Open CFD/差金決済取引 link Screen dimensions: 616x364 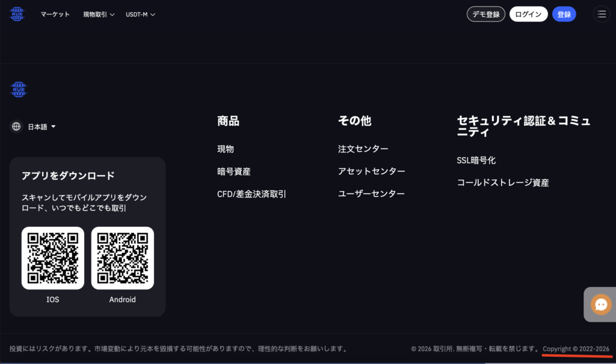click(251, 194)
